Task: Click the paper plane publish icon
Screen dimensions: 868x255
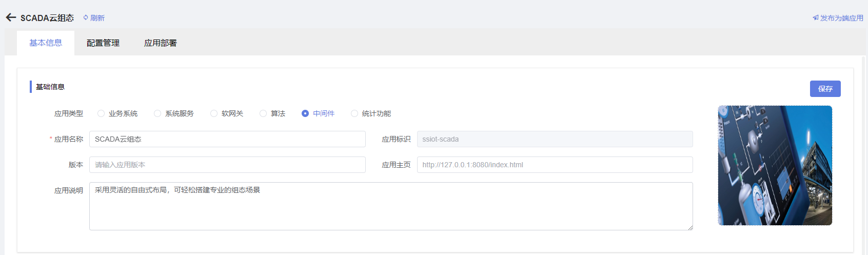Action: 815,18
